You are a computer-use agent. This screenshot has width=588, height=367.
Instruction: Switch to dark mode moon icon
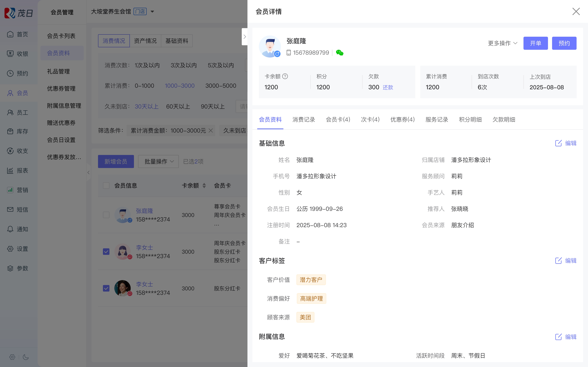pyautogui.click(x=25, y=357)
